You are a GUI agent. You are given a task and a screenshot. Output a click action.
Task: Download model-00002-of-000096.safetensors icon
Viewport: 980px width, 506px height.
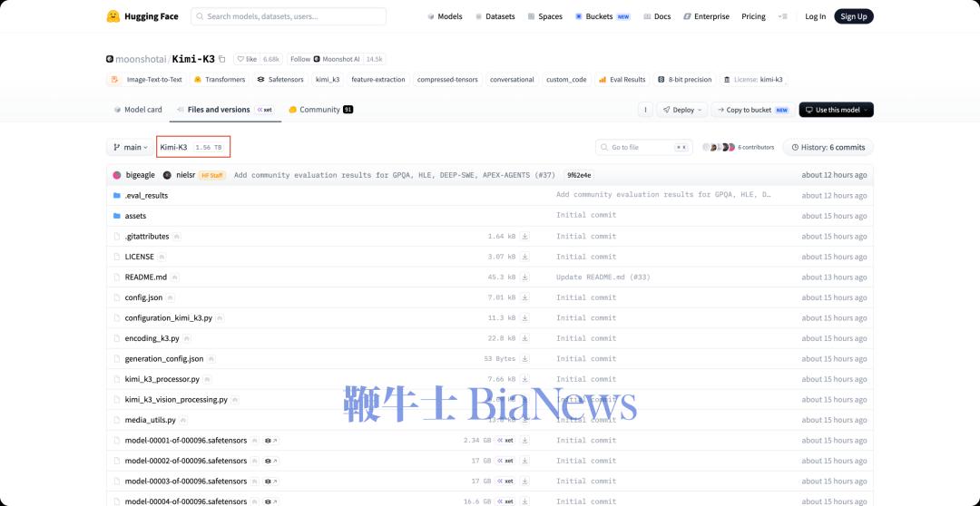click(525, 461)
